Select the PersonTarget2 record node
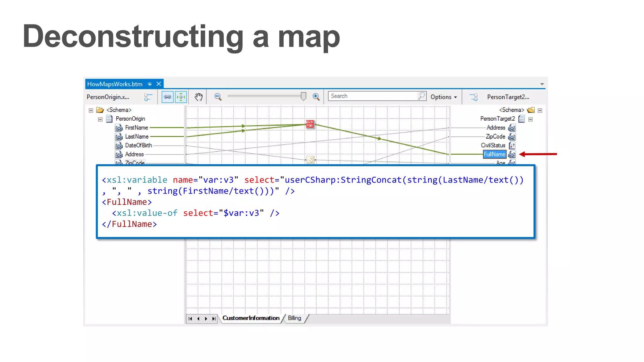Screen dimensions: 644x362 point(497,119)
